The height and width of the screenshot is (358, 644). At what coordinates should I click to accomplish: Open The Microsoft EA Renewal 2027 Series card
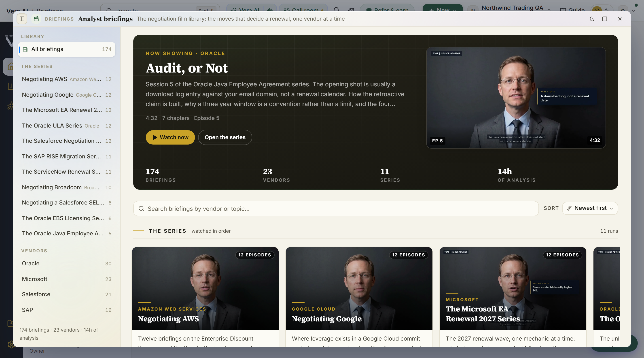point(513,297)
